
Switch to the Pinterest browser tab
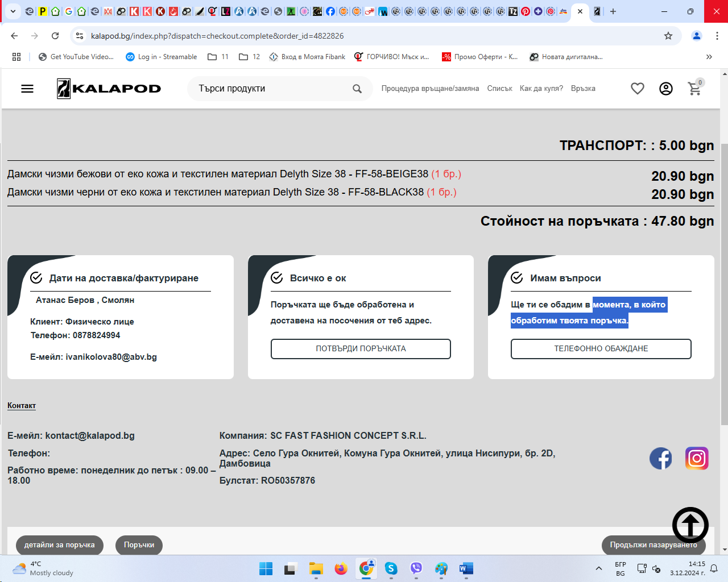point(526,11)
